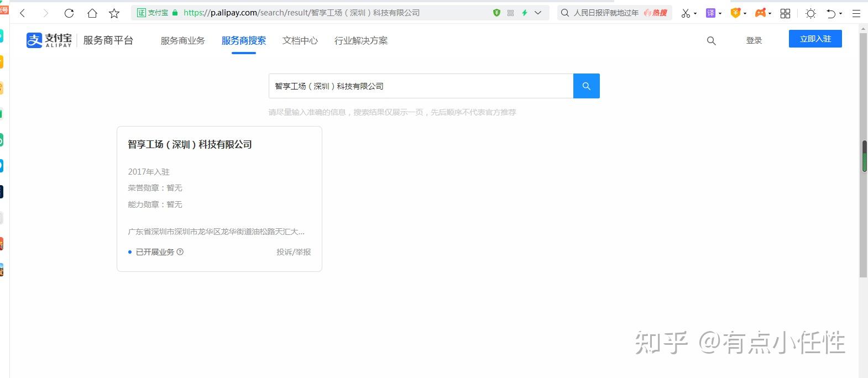
Task: Click the 服务商平台 title text
Action: tap(108, 40)
